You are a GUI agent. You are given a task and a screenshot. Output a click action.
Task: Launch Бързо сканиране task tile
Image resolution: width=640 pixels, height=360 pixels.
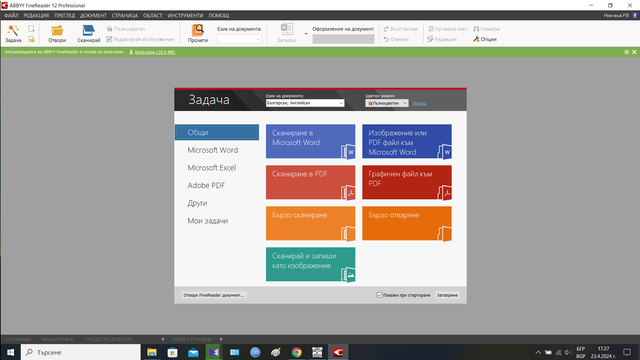311,223
